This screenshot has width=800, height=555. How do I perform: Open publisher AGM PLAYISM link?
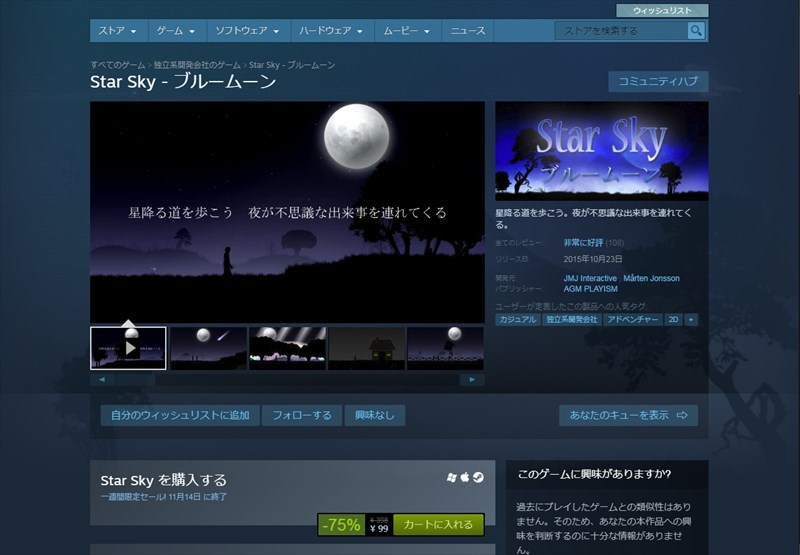[x=590, y=289]
